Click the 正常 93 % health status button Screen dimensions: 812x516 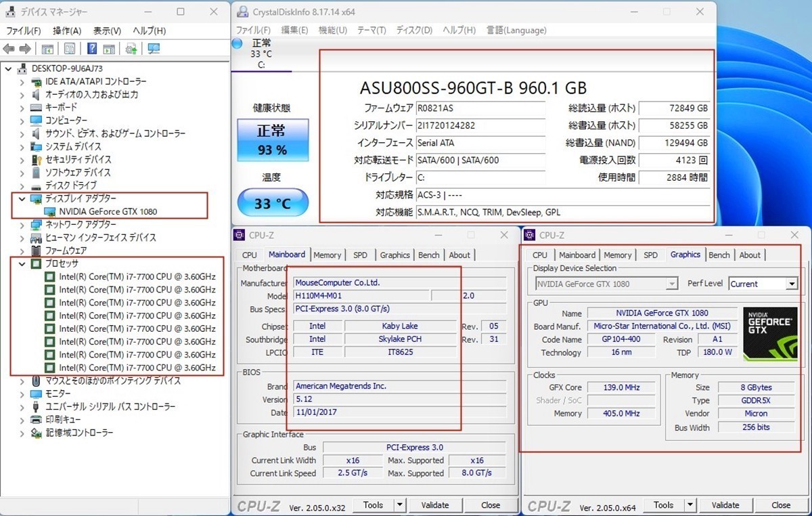[x=272, y=140]
